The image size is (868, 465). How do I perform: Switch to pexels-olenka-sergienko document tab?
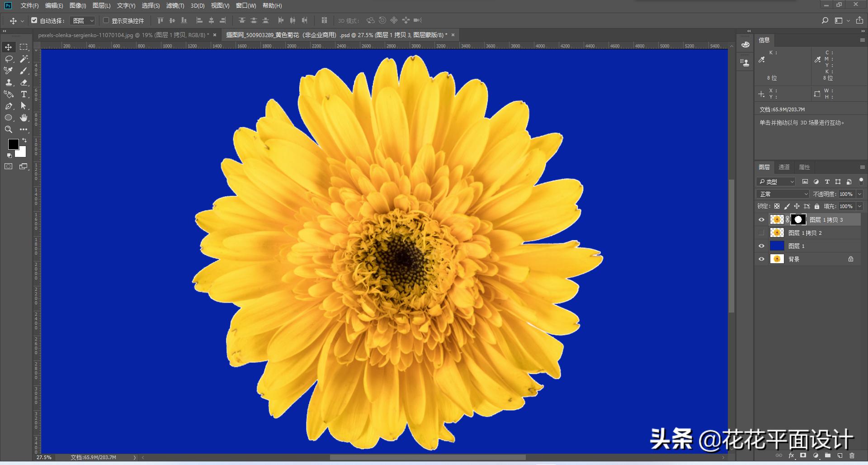122,35
